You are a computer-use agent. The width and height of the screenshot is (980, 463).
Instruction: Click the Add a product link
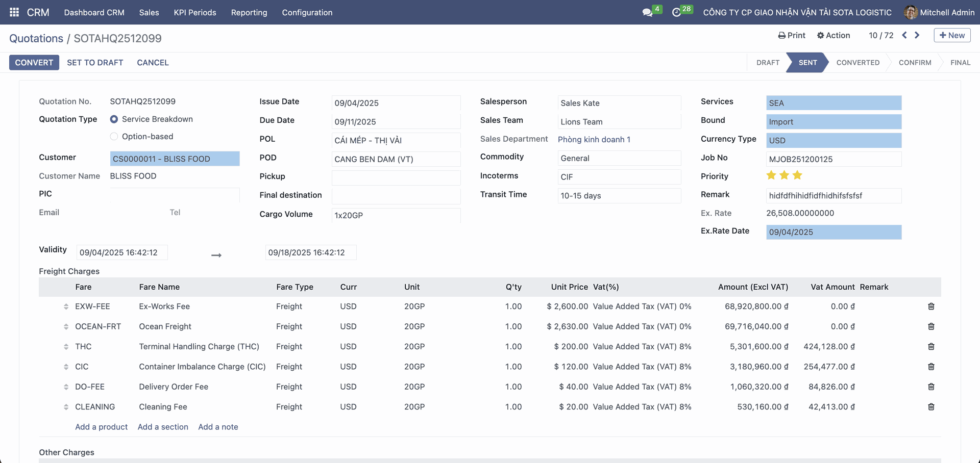(101, 427)
